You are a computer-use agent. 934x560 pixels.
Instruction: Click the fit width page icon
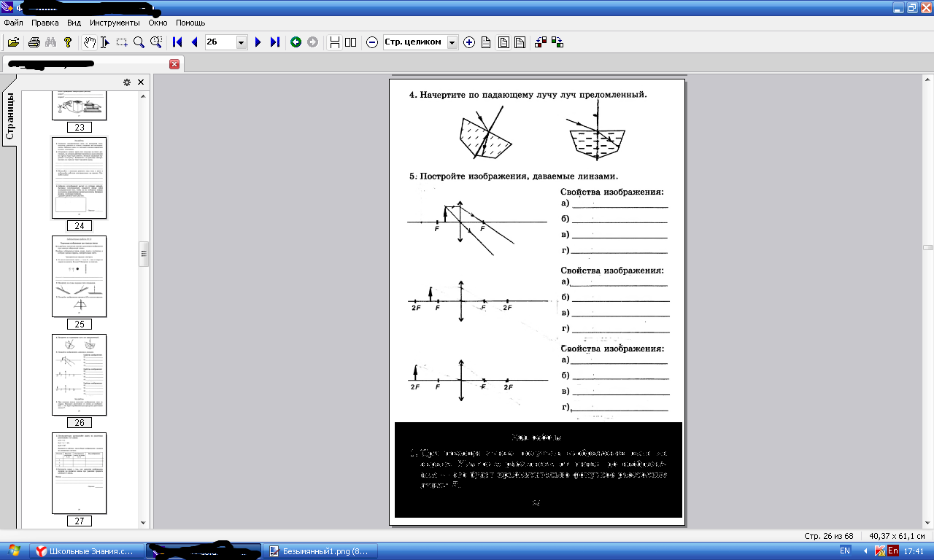[520, 42]
